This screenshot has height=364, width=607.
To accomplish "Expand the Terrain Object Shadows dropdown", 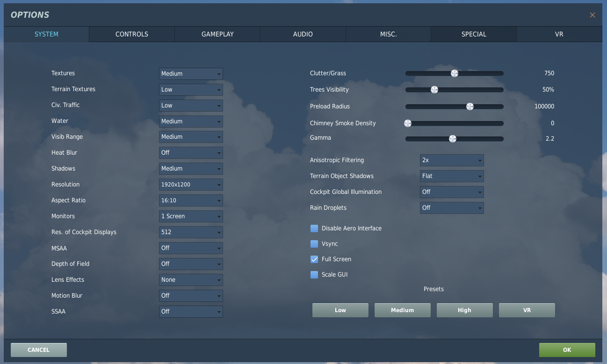I will click(452, 176).
